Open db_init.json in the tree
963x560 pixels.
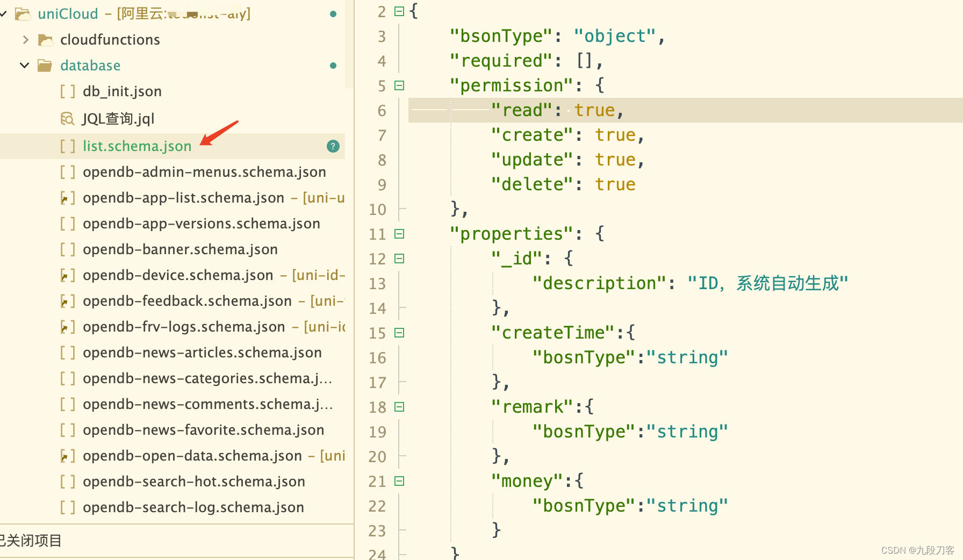click(122, 91)
